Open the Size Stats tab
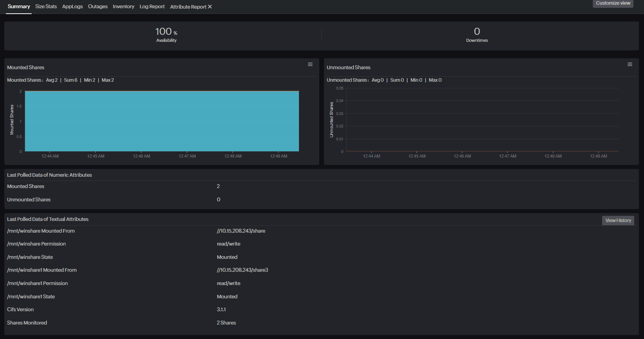The height and width of the screenshot is (339, 644). pyautogui.click(x=46, y=7)
